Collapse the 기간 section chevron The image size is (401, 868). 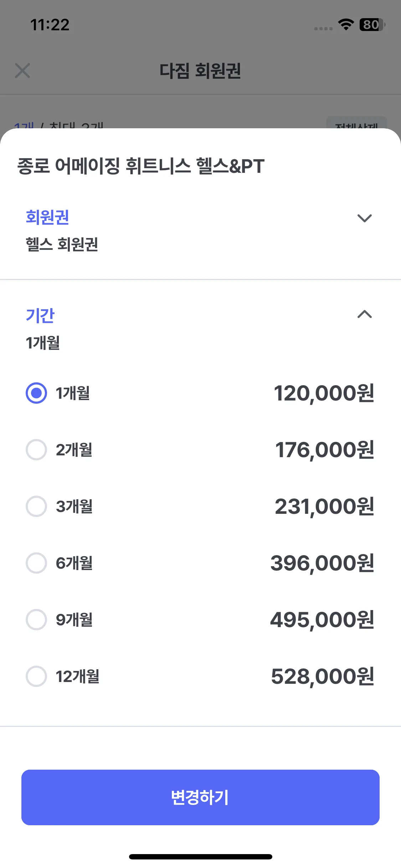364,314
